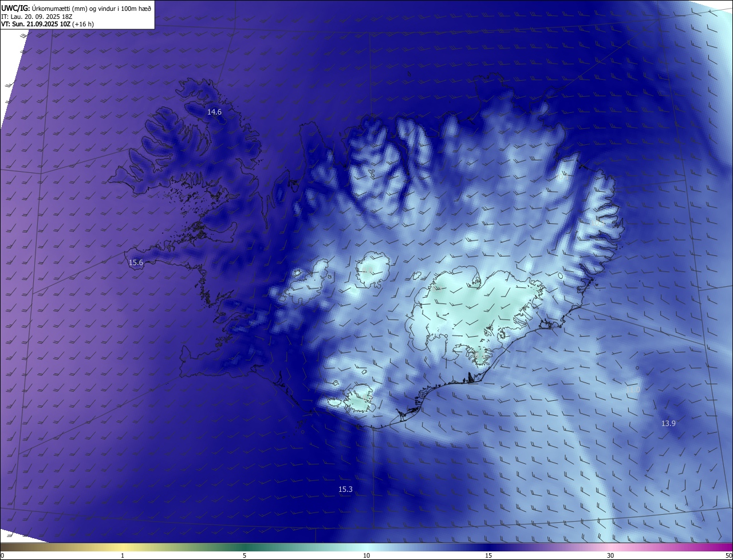The width and height of the screenshot is (733, 560).
Task: Click the 15.3 value label south of Iceland
Action: [345, 490]
